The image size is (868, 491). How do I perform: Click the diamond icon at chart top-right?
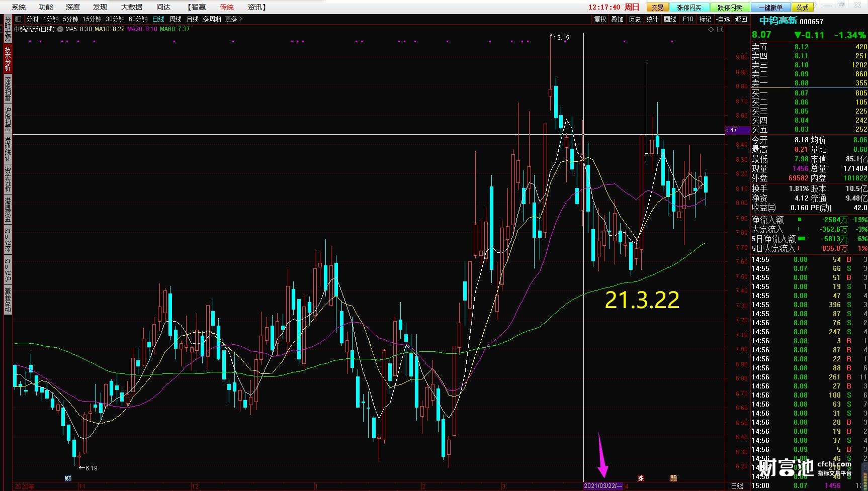pyautogui.click(x=711, y=29)
